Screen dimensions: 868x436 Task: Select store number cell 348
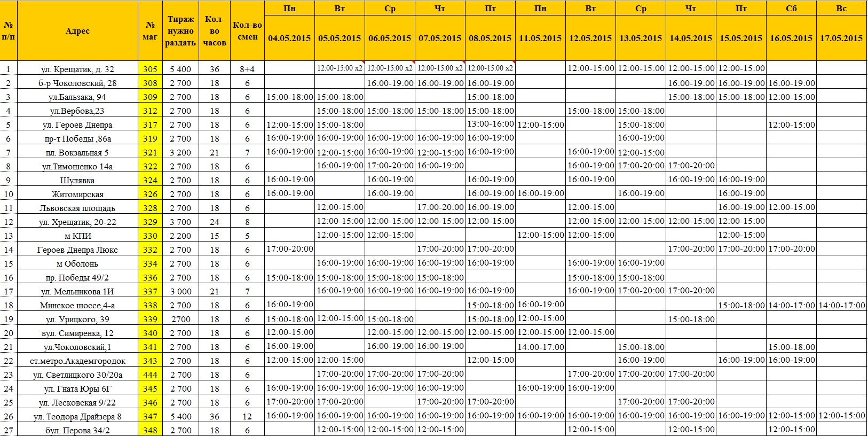[150, 430]
